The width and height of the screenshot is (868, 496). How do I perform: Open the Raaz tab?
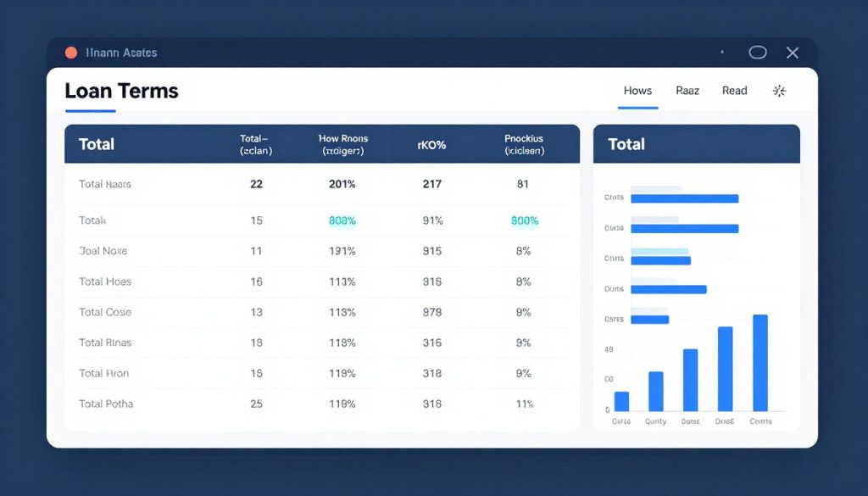(687, 91)
